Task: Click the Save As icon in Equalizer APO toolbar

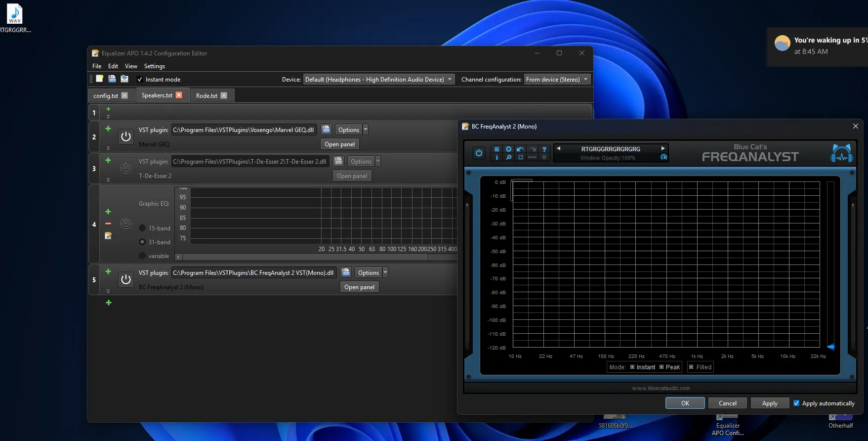Action: click(x=124, y=79)
